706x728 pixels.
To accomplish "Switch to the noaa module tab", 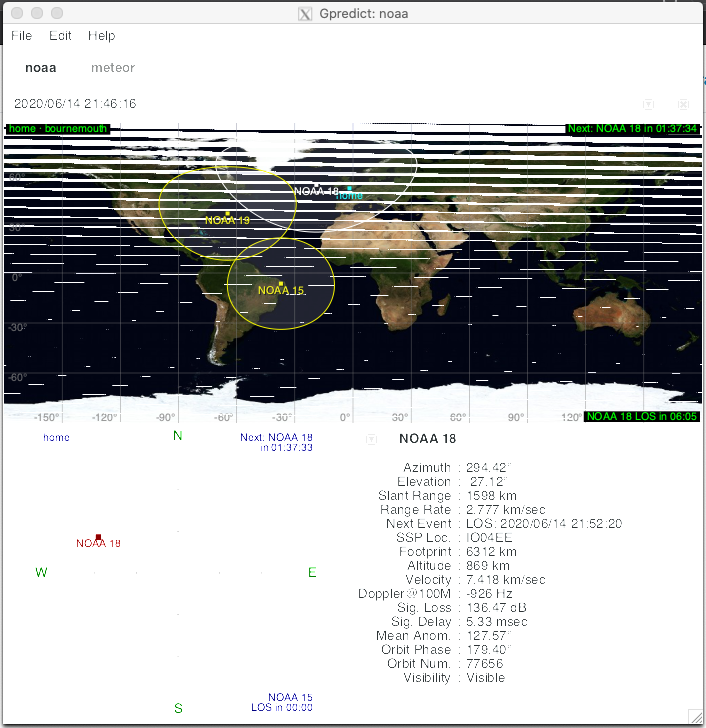I will (41, 68).
